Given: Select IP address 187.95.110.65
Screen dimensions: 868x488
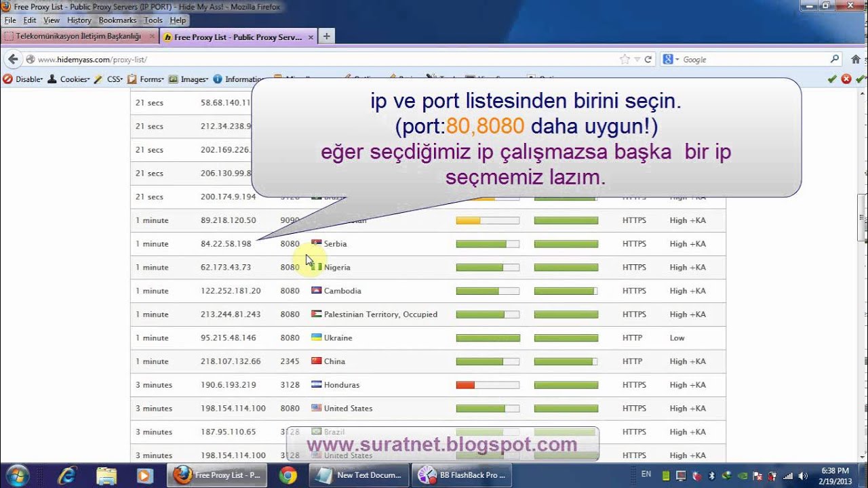Looking at the screenshot, I should tap(229, 432).
